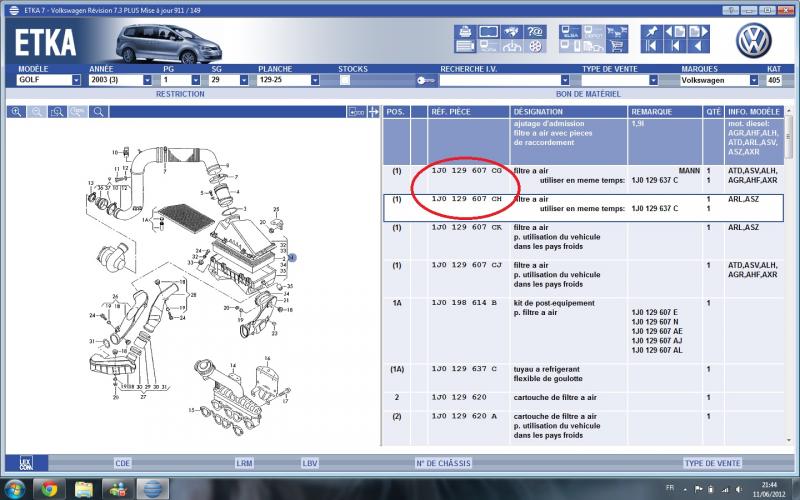Click the 21:44 clock in system tray
The height and width of the screenshot is (500, 800).
click(769, 485)
